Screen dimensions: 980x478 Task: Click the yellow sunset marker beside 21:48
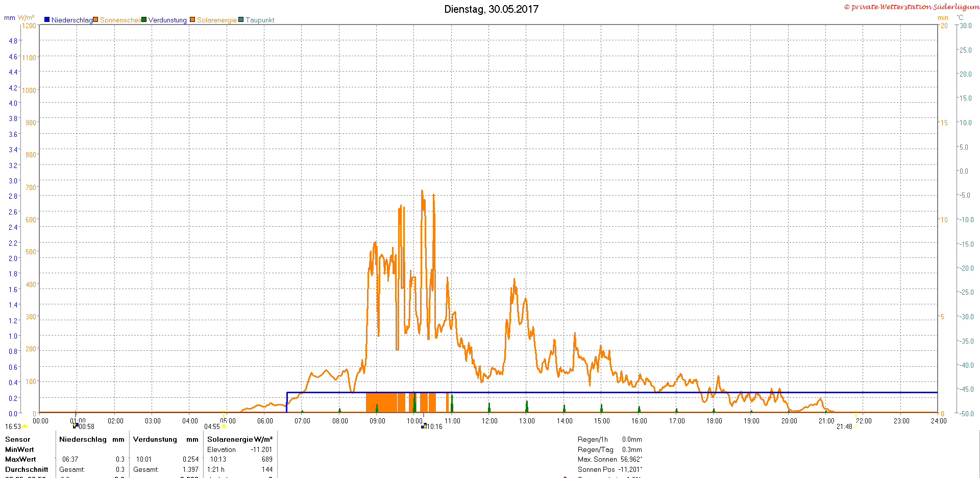tap(856, 427)
